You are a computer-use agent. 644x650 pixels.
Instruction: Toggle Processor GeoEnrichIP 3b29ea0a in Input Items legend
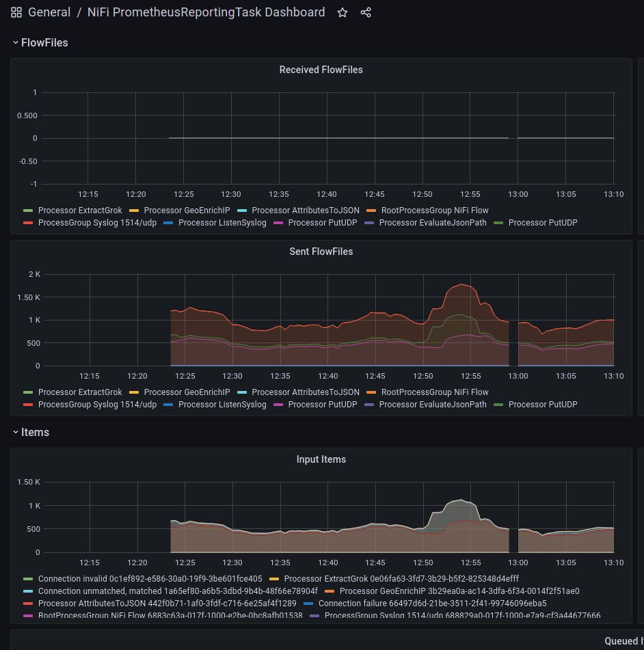tap(459, 591)
